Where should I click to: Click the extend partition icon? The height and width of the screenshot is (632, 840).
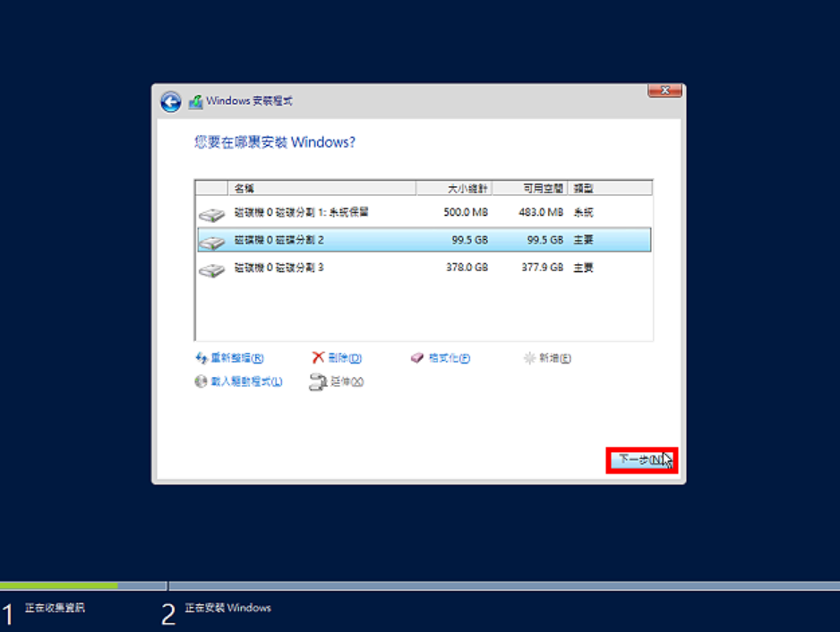[x=318, y=382]
